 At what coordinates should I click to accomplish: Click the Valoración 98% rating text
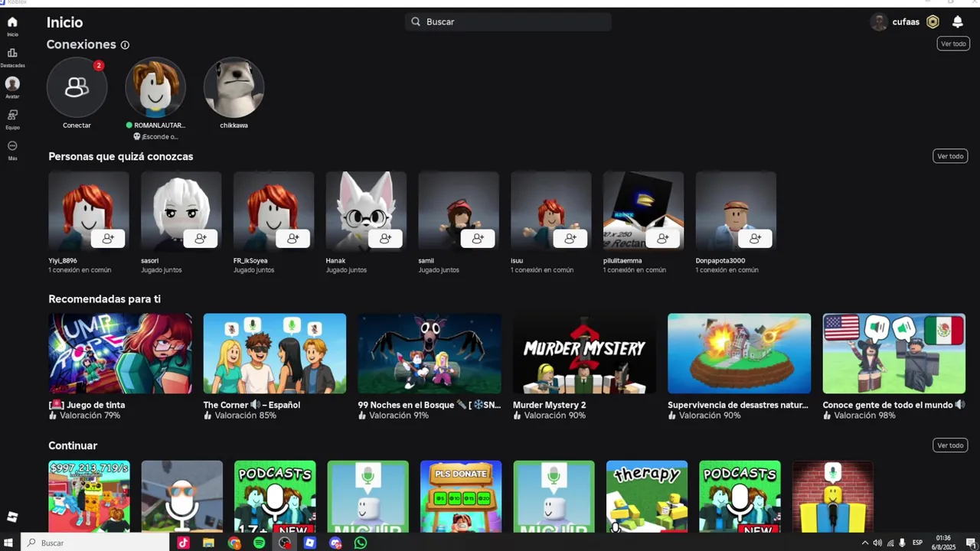click(x=864, y=416)
